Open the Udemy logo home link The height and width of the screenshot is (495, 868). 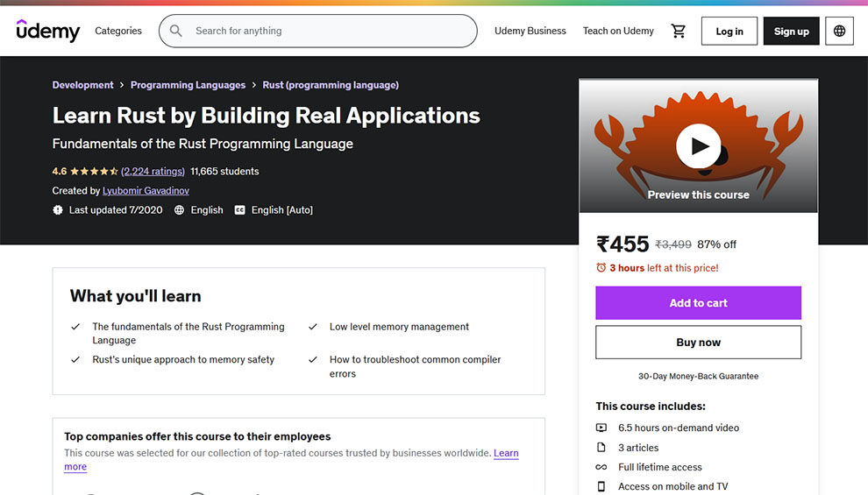click(x=48, y=31)
